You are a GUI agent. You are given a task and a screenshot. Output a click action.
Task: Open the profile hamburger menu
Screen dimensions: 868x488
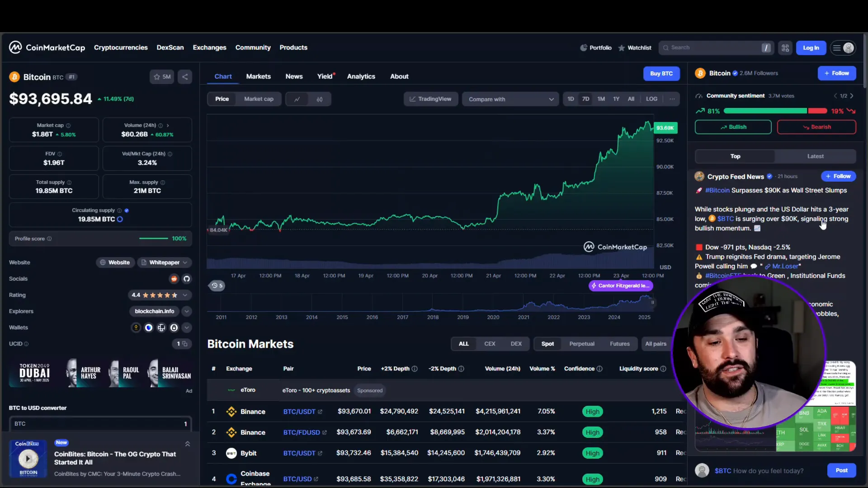click(x=843, y=48)
